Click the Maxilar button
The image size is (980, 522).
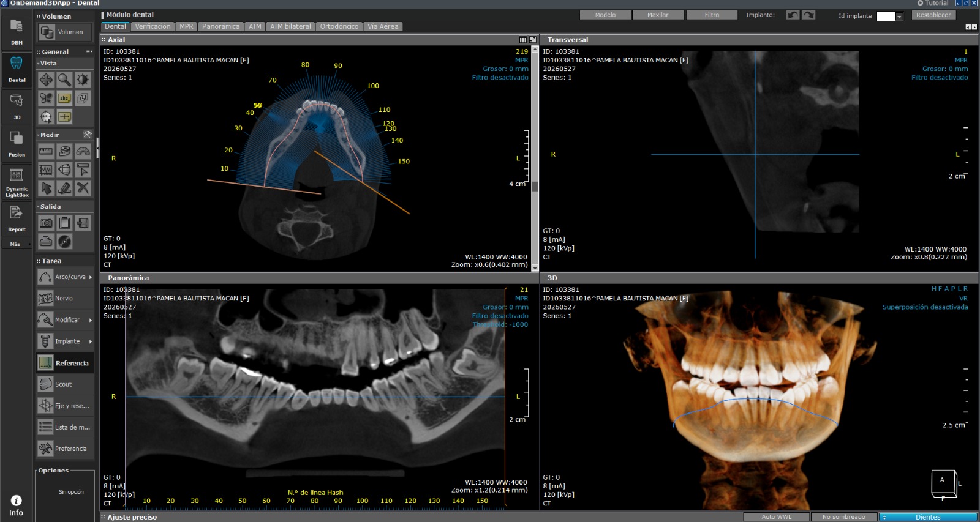click(658, 15)
